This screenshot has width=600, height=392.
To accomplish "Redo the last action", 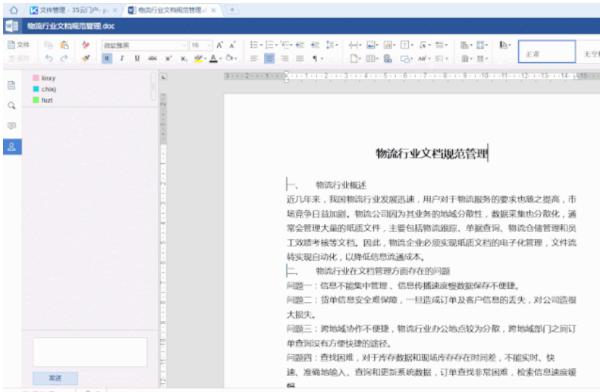I will click(64, 58).
